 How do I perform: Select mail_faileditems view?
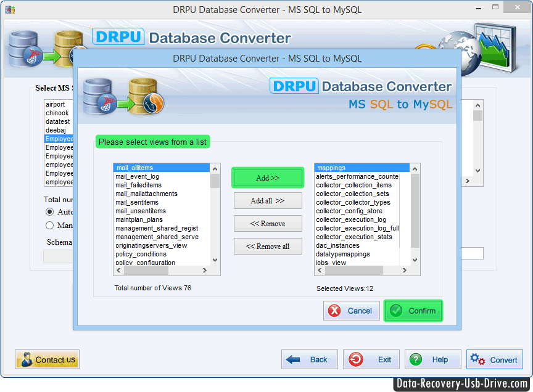tap(162, 185)
